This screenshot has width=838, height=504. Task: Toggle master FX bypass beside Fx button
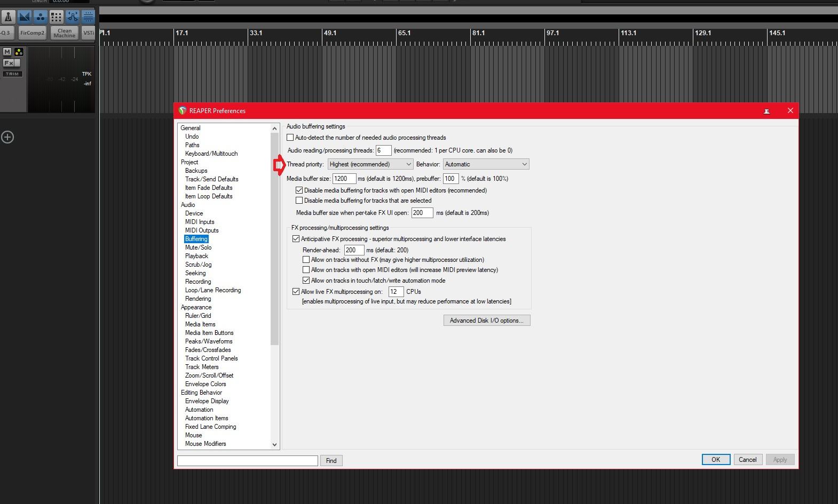17,63
